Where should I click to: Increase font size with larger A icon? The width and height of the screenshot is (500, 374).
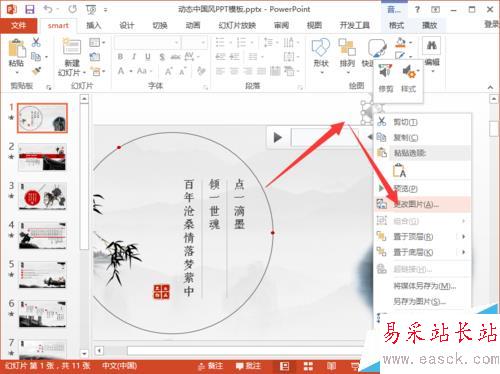169,71
